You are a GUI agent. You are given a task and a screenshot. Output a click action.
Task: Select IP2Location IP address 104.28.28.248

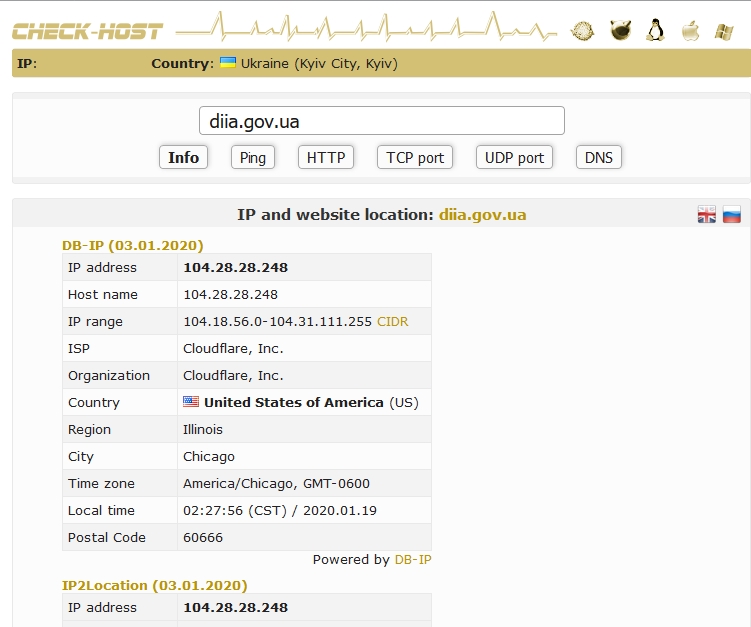click(236, 607)
